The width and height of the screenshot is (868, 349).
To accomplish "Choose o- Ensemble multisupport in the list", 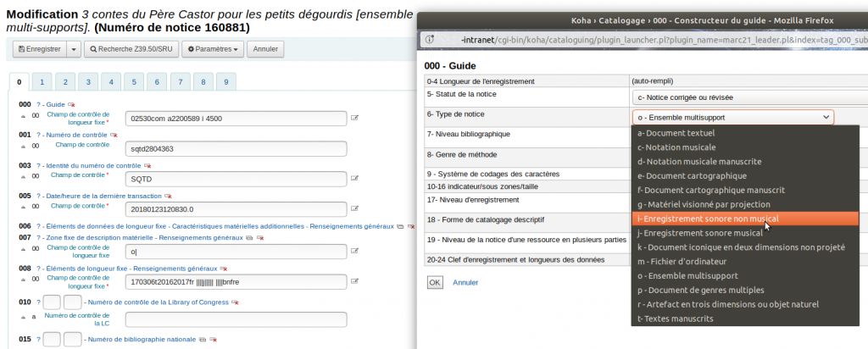I will (x=745, y=276).
